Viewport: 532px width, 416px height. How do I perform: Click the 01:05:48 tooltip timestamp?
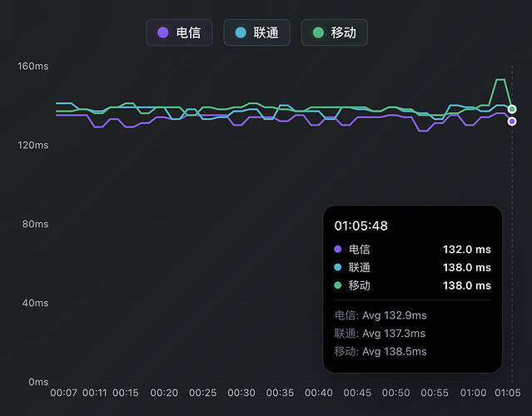361,225
